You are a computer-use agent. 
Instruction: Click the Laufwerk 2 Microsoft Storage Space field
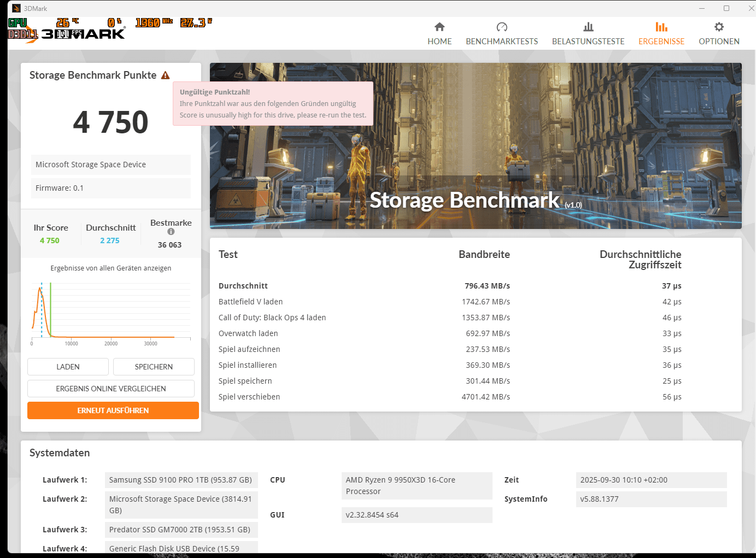(x=181, y=504)
